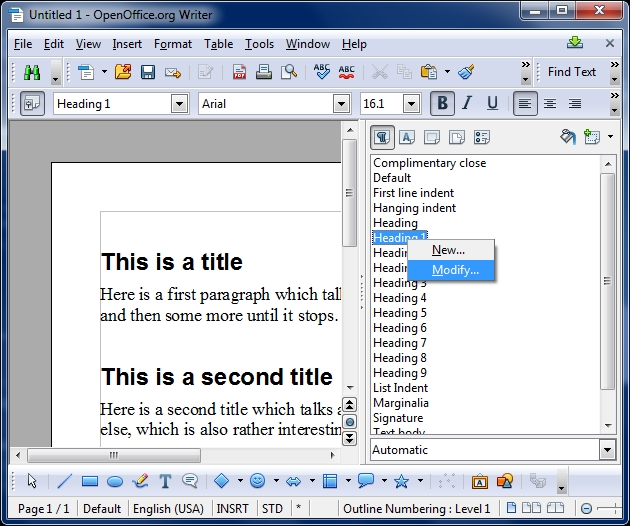This screenshot has height=526, width=630.
Task: Send document as e-mail icon
Action: click(x=173, y=72)
